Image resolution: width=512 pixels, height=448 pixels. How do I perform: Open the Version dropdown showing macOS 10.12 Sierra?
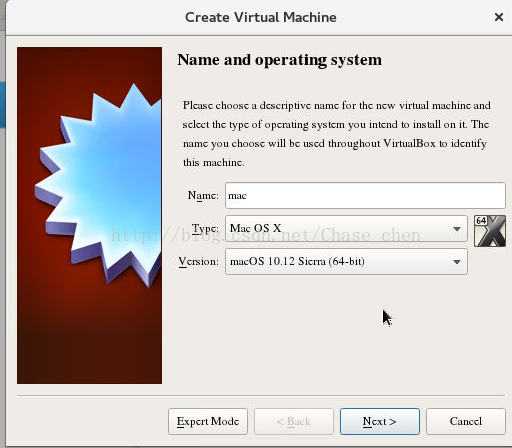[x=346, y=261]
